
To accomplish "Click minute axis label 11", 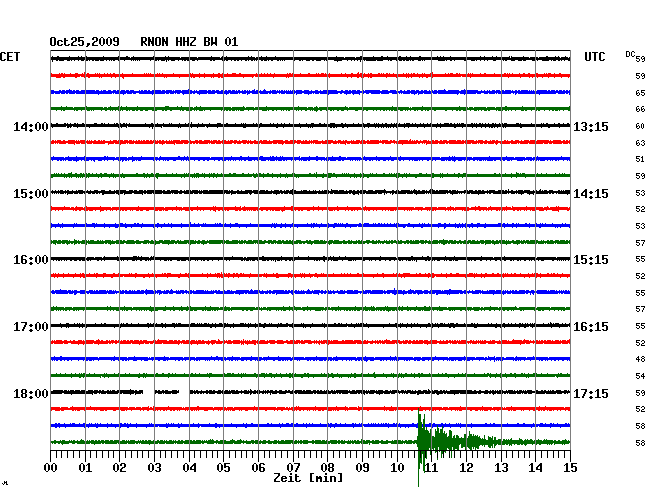I will (x=432, y=468).
